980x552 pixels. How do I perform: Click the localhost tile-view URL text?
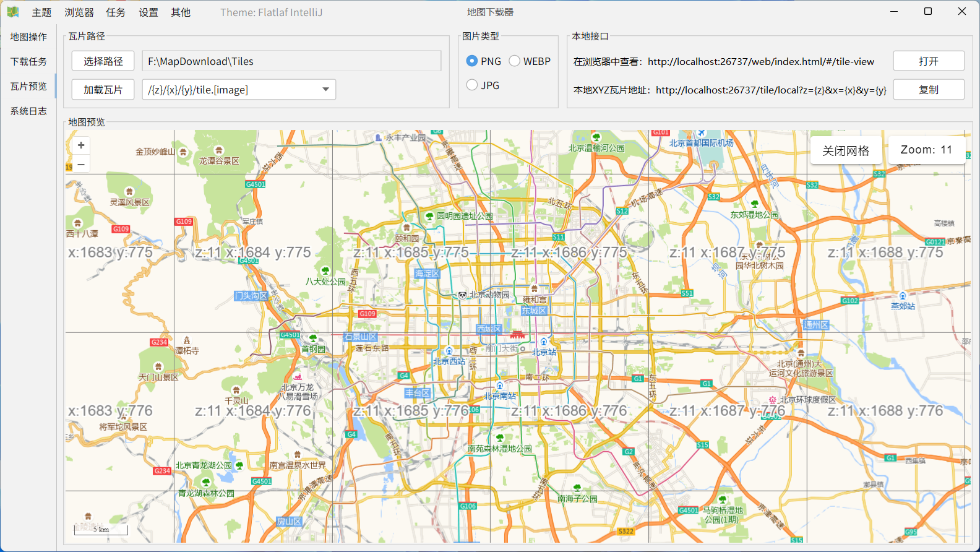pyautogui.click(x=761, y=61)
